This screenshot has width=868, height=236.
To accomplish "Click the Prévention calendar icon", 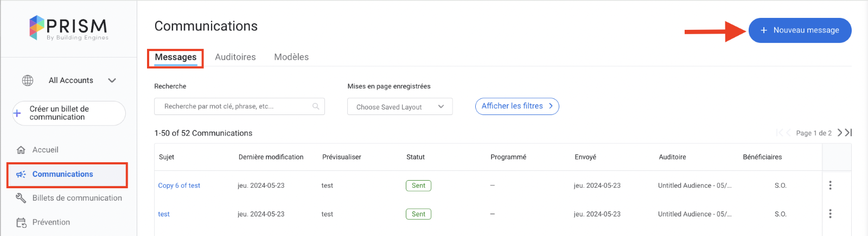I will (21, 222).
